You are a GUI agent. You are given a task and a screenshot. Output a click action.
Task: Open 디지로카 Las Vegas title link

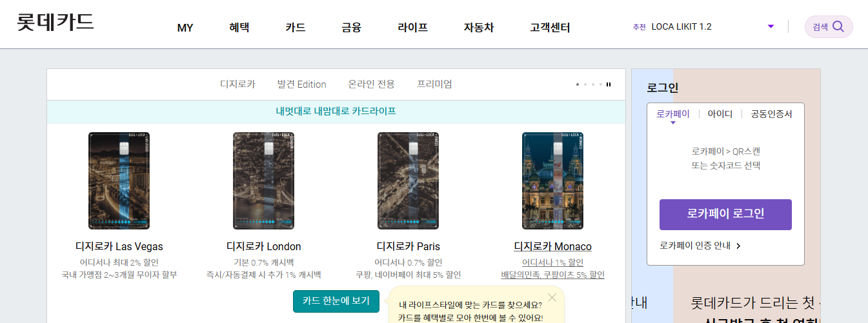point(119,246)
